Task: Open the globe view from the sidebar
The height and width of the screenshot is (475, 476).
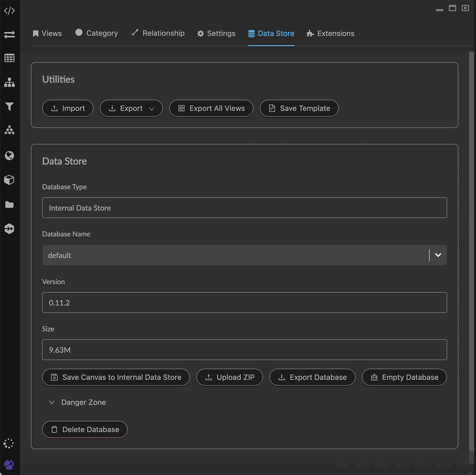Action: [9, 155]
